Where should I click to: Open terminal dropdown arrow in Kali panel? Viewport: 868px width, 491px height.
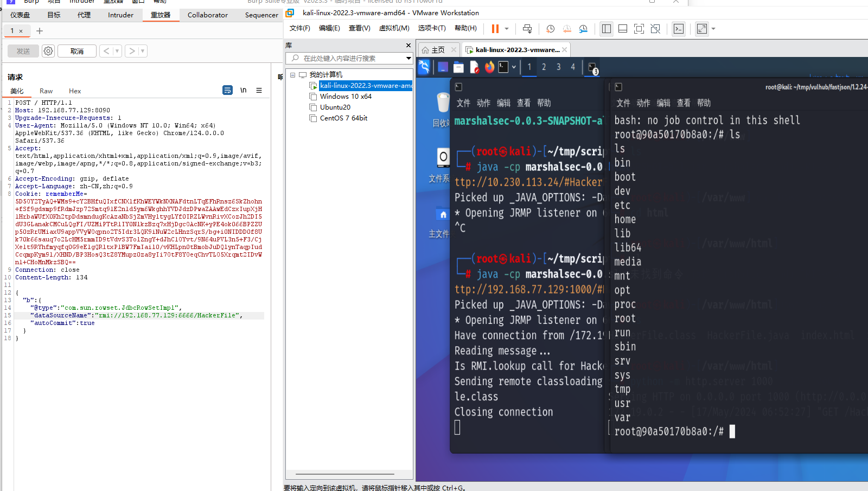click(x=514, y=67)
